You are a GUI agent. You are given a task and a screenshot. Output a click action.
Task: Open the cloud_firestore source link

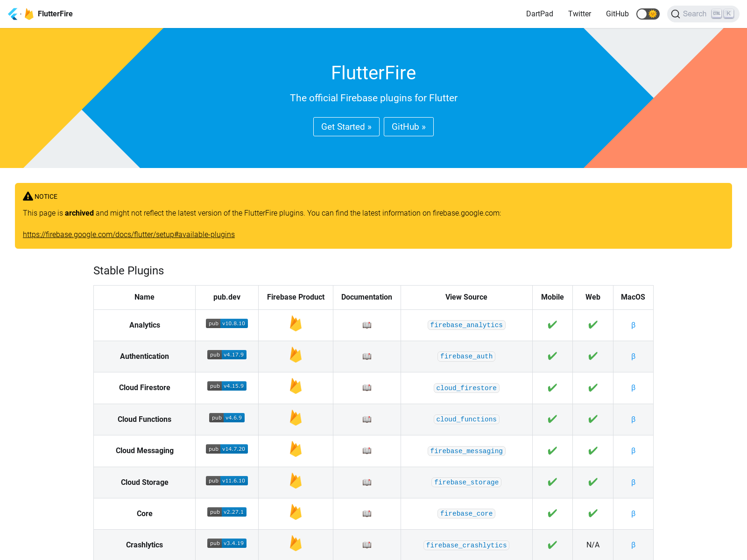coord(466,388)
